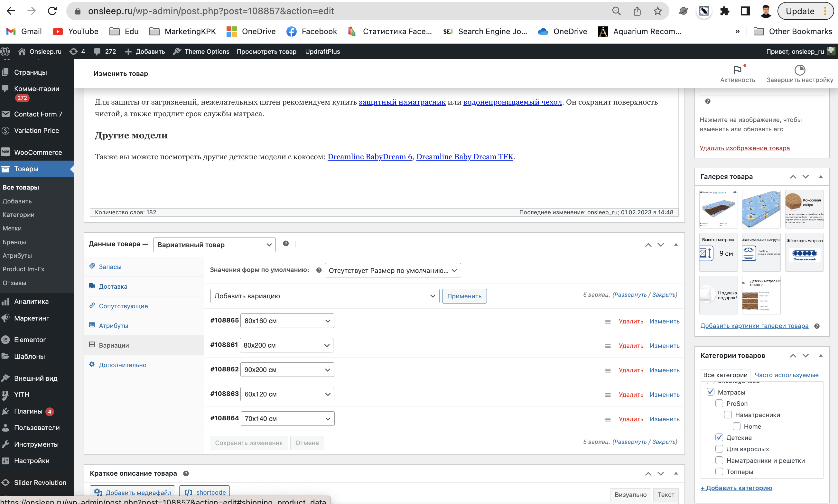Open size dropdown showing 90x200 см
Image resolution: width=838 pixels, height=504 pixels.
pos(287,369)
